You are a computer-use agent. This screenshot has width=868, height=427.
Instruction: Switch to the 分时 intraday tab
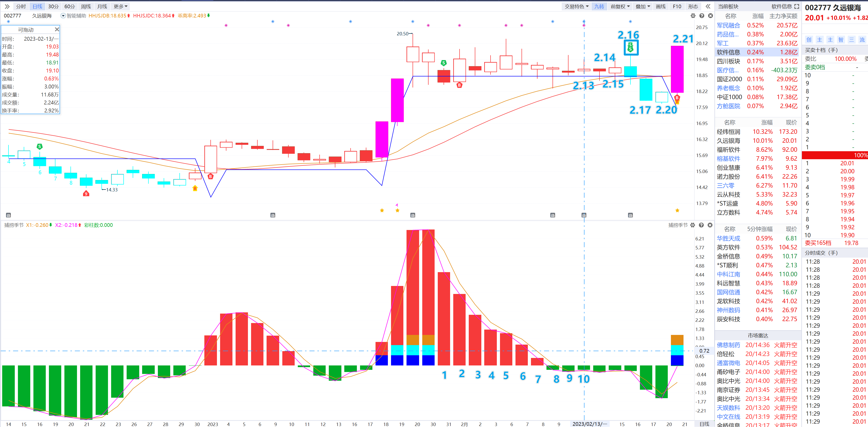coord(21,6)
